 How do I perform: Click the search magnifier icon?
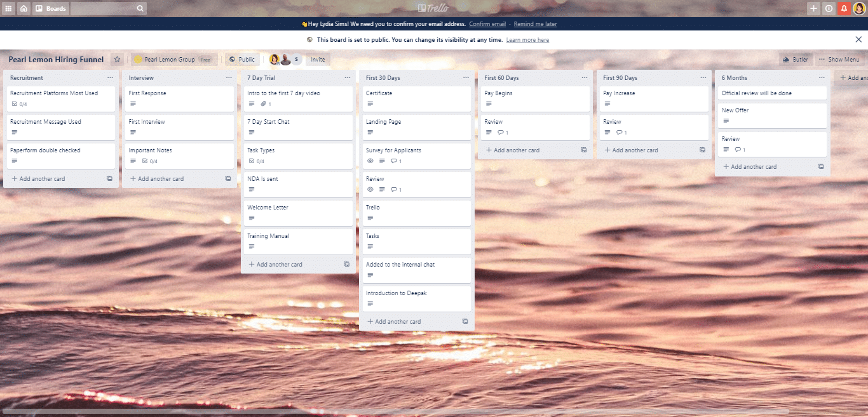pyautogui.click(x=140, y=8)
